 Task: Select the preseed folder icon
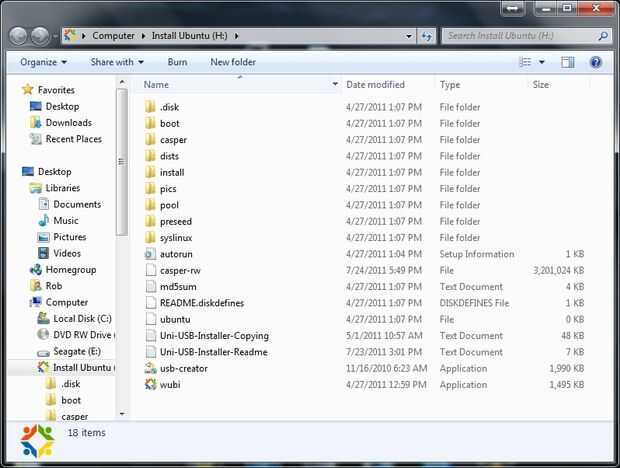click(150, 221)
